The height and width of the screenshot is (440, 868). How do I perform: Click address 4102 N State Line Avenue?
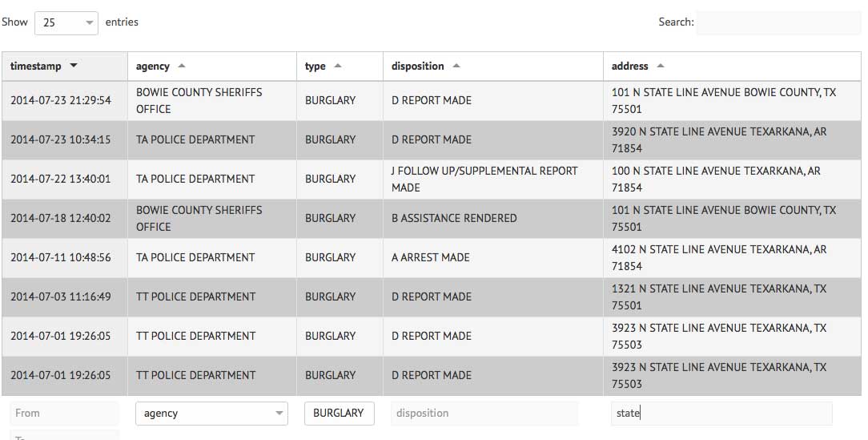(x=719, y=257)
